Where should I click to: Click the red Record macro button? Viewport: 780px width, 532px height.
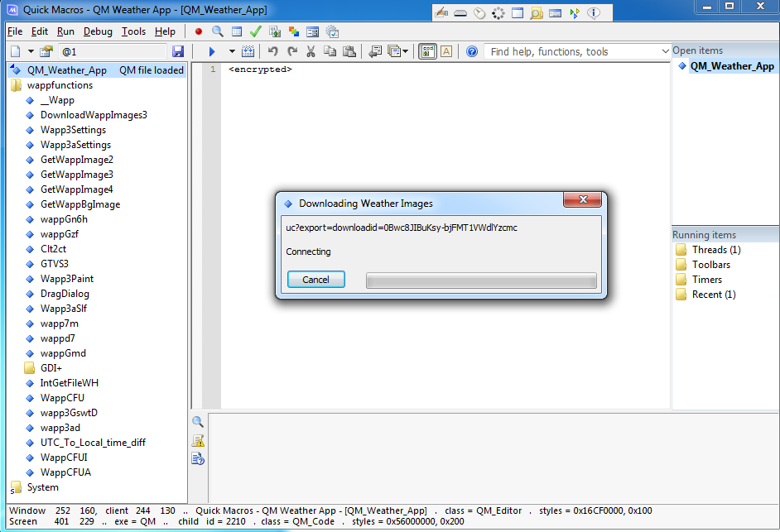(x=199, y=31)
